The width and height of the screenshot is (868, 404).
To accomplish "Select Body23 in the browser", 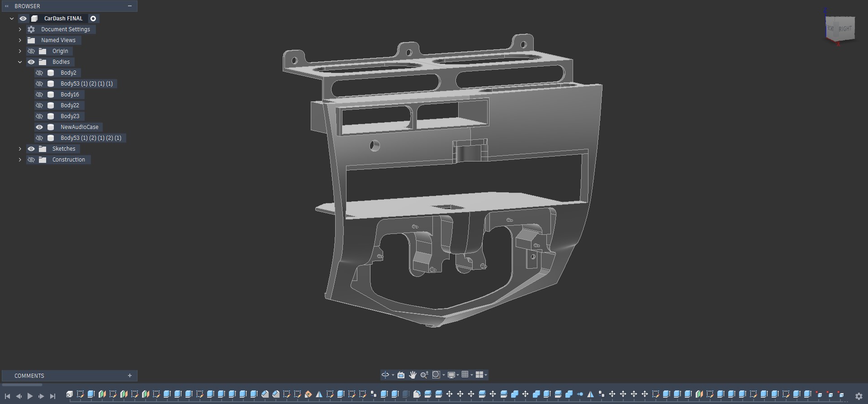I will [70, 116].
